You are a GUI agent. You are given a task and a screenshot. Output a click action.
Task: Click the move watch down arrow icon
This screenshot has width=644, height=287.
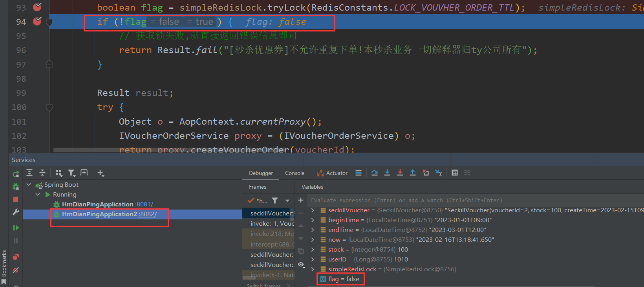tap(301, 238)
